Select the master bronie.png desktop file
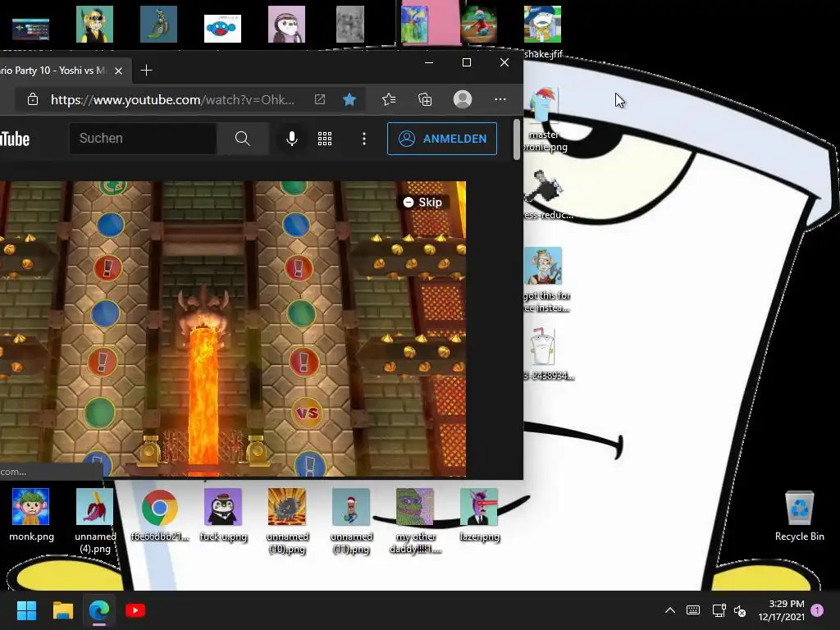The height and width of the screenshot is (630, 840). (x=544, y=119)
